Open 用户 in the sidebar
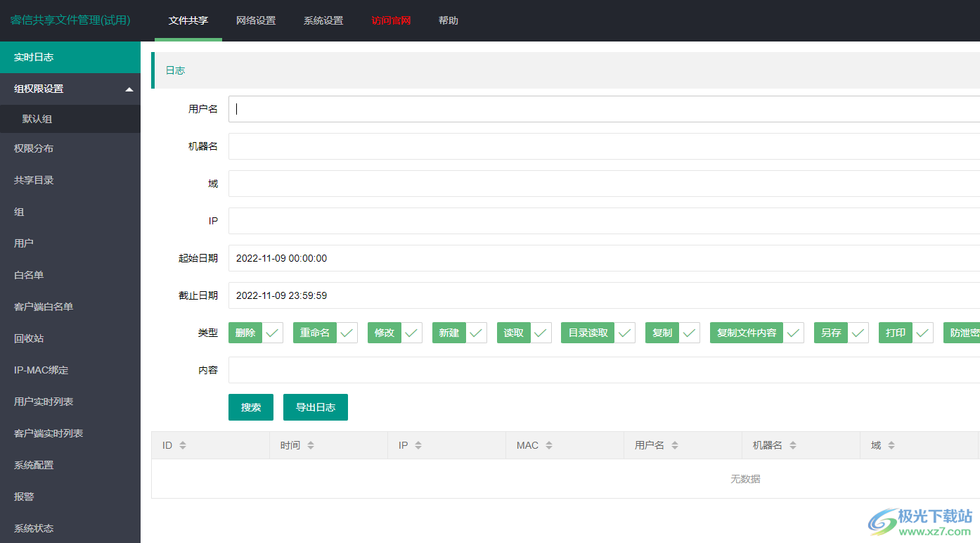This screenshot has width=980, height=543. click(x=70, y=243)
